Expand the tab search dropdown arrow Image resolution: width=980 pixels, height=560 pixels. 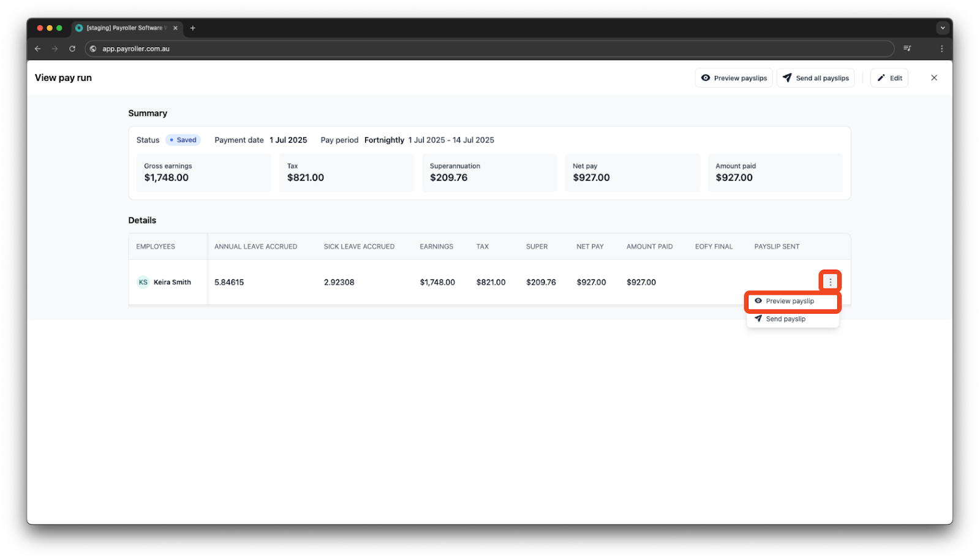tap(943, 28)
